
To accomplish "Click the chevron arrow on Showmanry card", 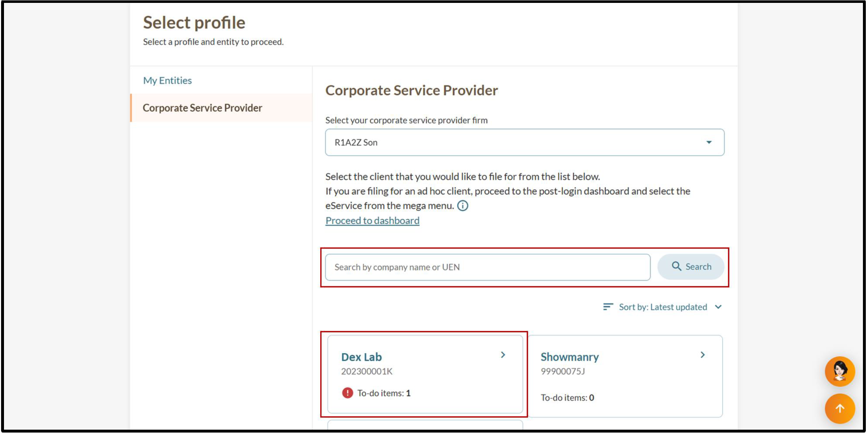I will 703,355.
